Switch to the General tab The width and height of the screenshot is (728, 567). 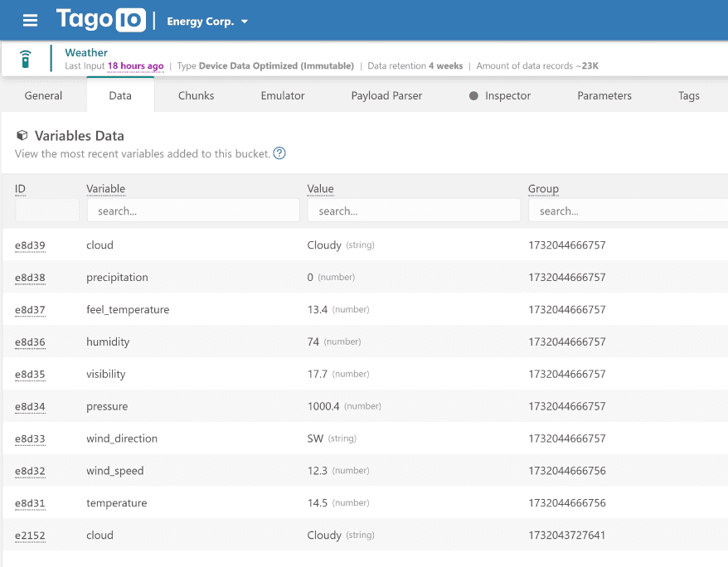(43, 95)
